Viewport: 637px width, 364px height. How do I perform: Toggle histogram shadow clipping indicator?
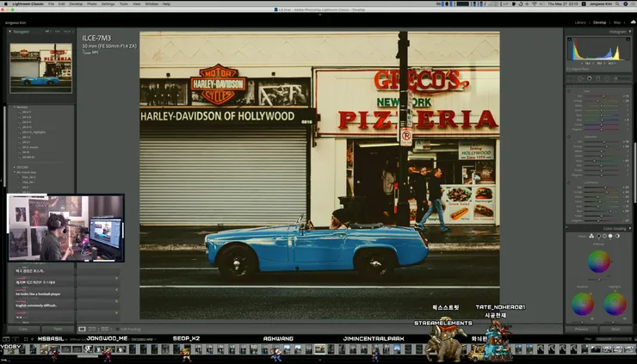tap(570, 40)
